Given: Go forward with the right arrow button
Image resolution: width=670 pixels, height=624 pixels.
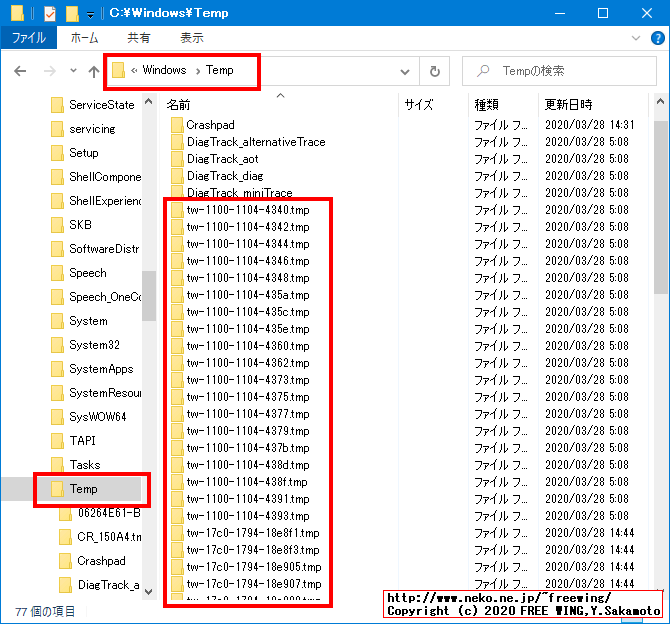Looking at the screenshot, I should coord(50,71).
